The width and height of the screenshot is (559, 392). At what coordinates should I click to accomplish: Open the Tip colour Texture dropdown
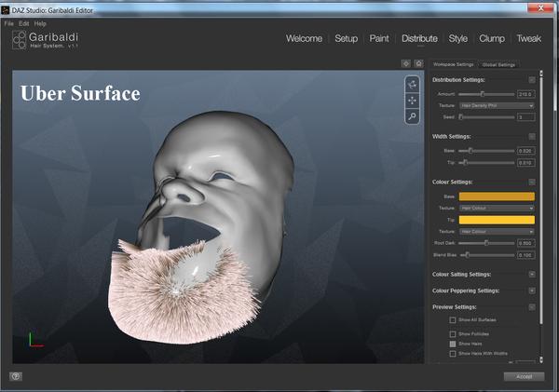[497, 232]
